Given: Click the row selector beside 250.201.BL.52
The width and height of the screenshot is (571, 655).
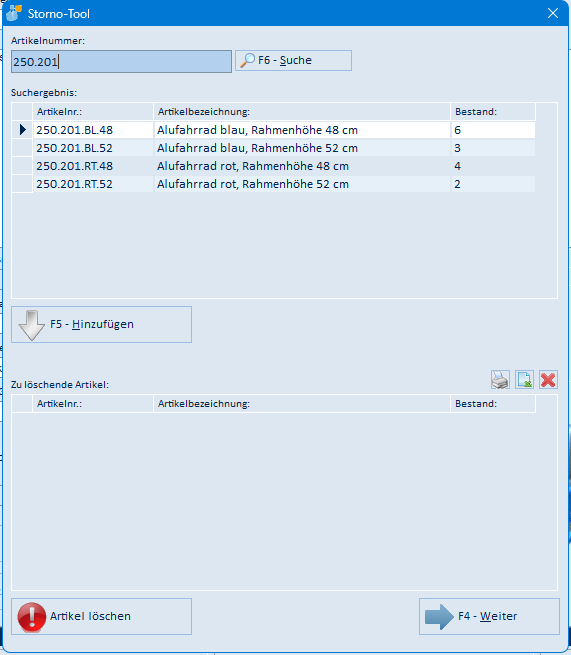Looking at the screenshot, I should pos(22,148).
